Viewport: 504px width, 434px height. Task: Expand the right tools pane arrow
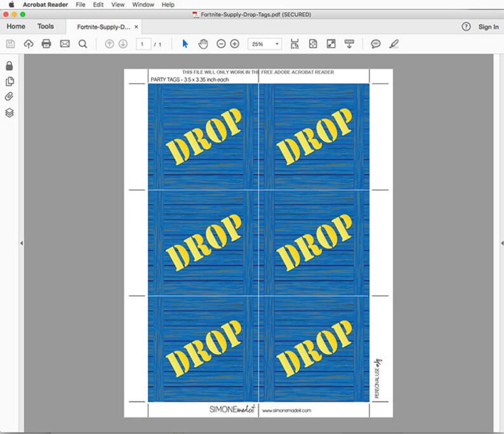501,243
